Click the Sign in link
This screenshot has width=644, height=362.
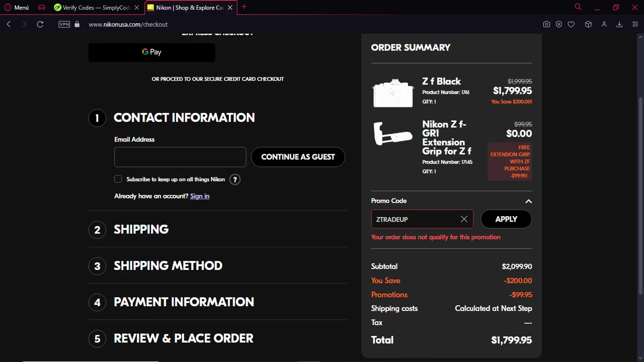200,196
